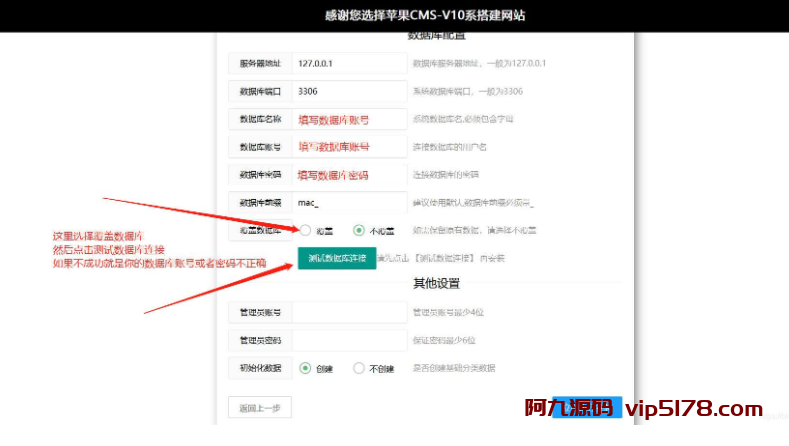This screenshot has width=789, height=446.
Task: Focus the 服务器地址 input with 127.0.0.1
Action: 350,63
